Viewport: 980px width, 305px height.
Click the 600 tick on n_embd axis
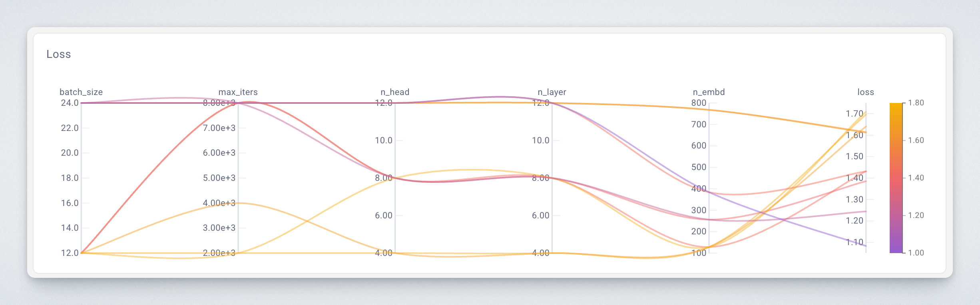[699, 146]
